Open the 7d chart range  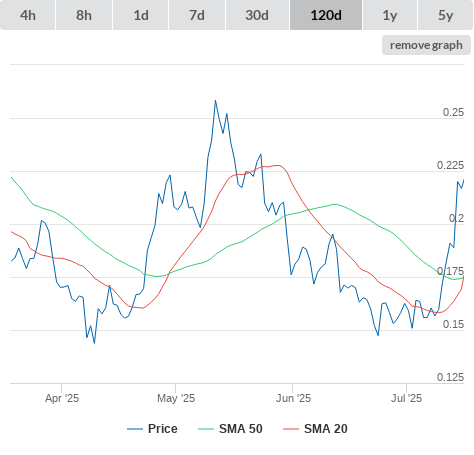[197, 15]
